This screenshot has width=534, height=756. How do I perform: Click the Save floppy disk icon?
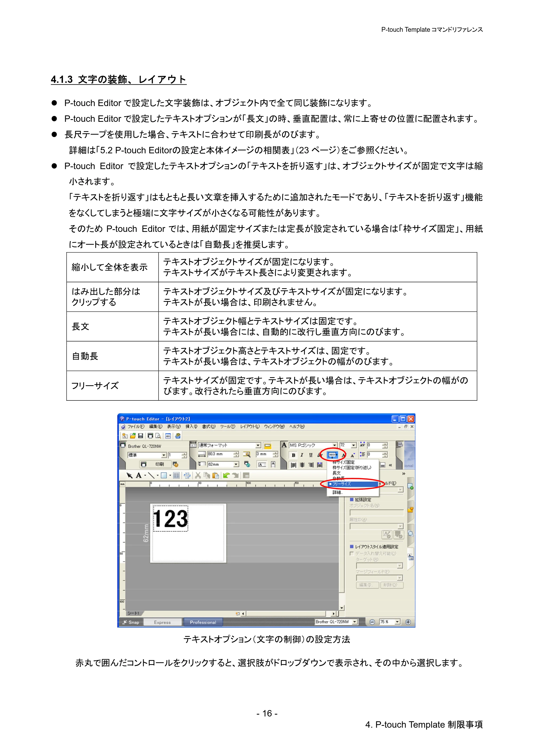(140, 436)
